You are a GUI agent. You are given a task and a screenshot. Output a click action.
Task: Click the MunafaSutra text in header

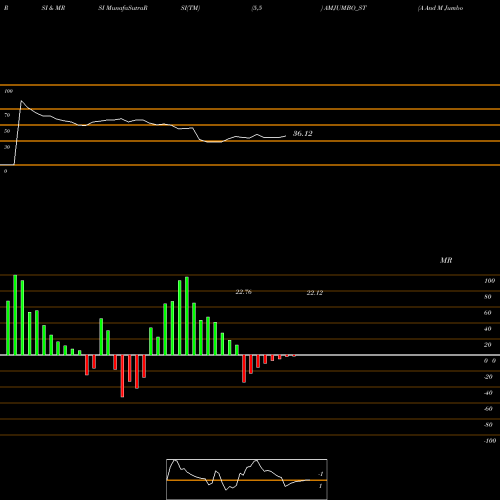point(125,8)
